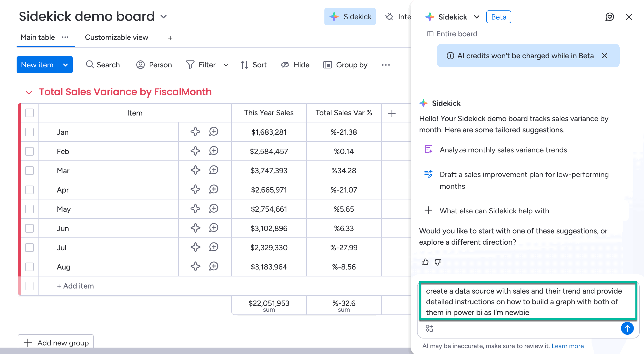Screen dimensions: 644x354
Task: Open the apps icon below the prompt box
Action: click(429, 328)
